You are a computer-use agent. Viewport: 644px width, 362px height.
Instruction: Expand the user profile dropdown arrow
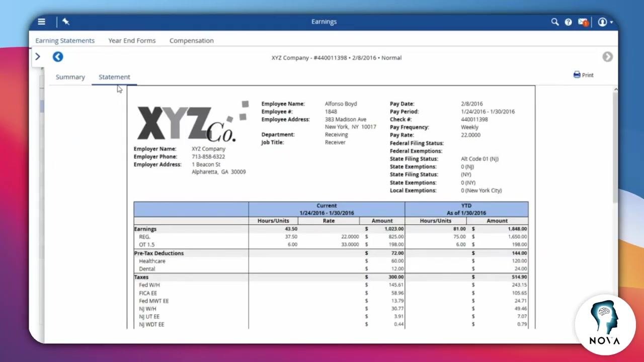[x=611, y=22]
